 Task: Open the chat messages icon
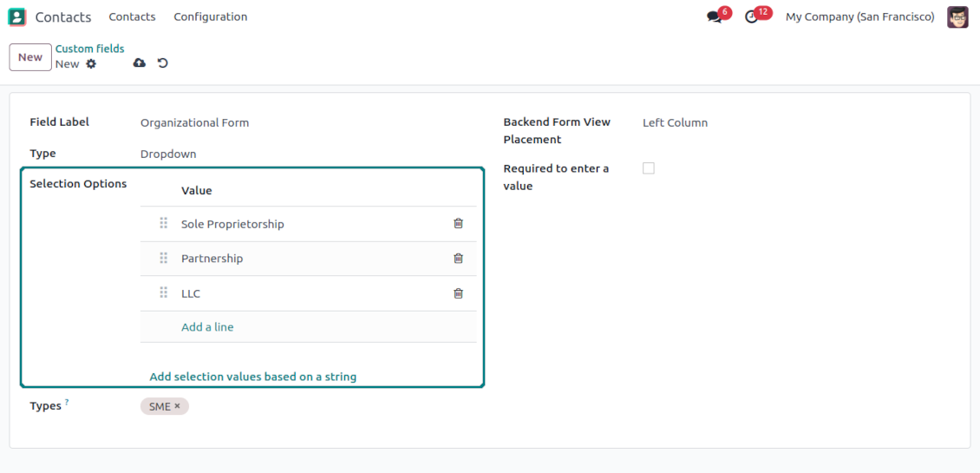(x=714, y=17)
